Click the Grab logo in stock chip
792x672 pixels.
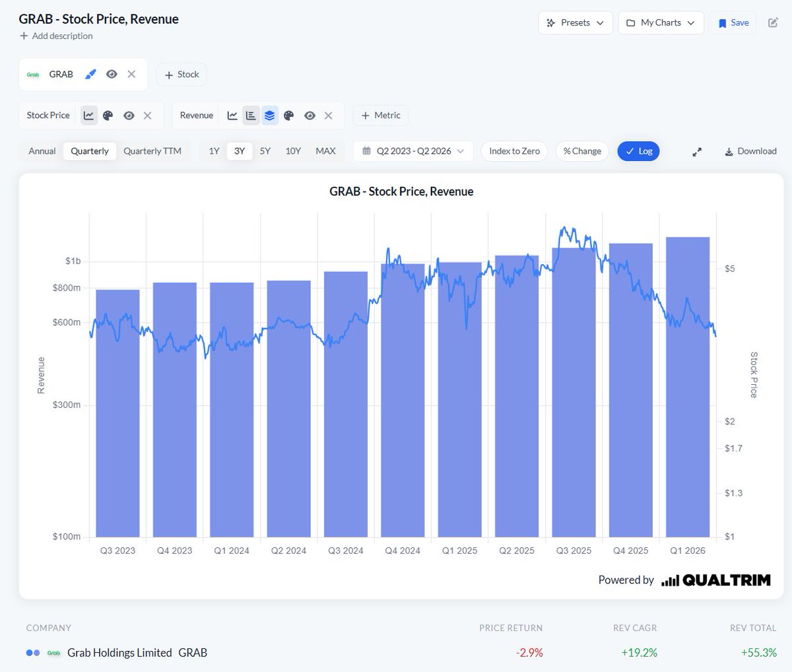33,75
